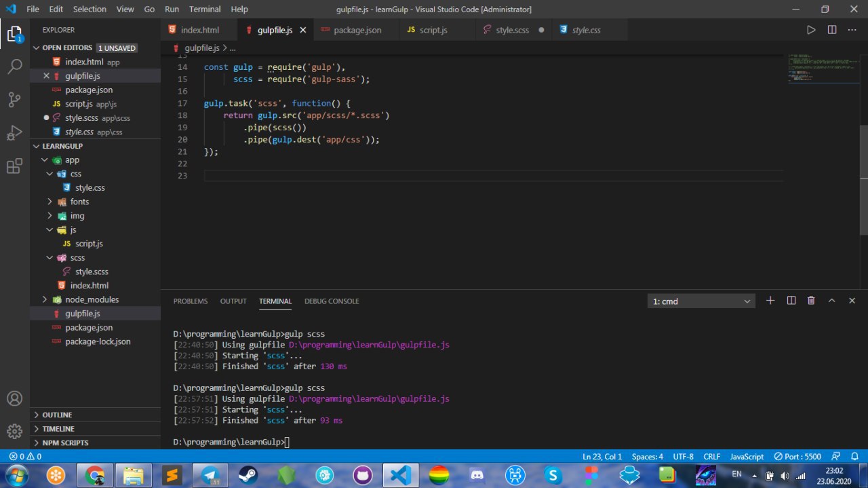Close the terminal panel
868x488 pixels.
coord(852,301)
